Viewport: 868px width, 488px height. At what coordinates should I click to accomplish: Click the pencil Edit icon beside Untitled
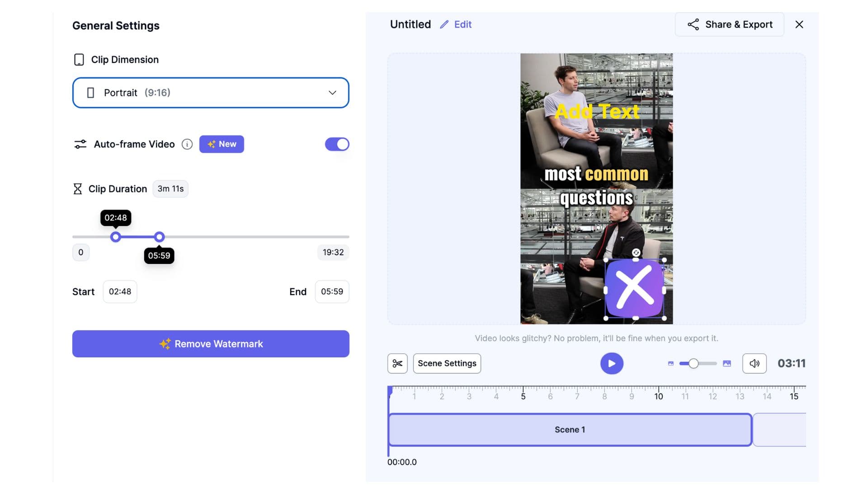pyautogui.click(x=443, y=24)
